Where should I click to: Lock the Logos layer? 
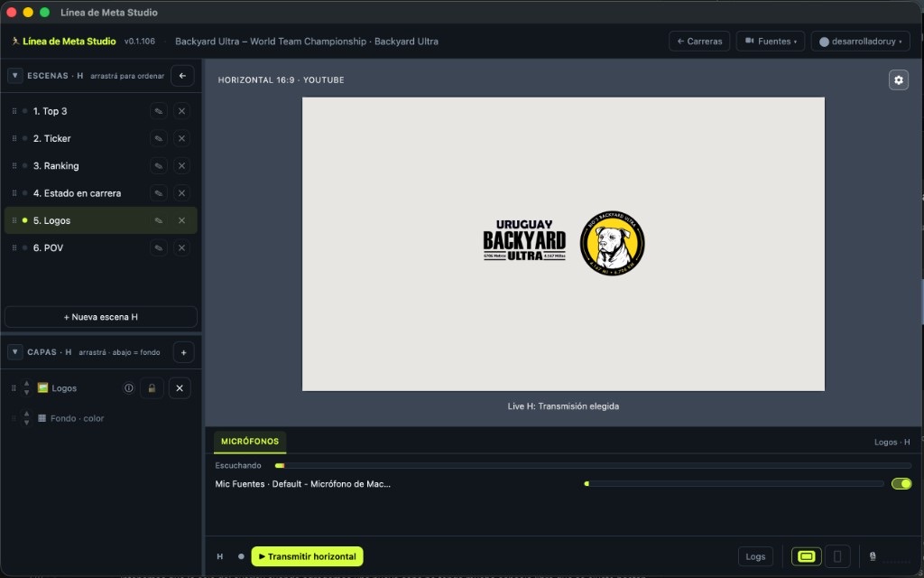152,388
